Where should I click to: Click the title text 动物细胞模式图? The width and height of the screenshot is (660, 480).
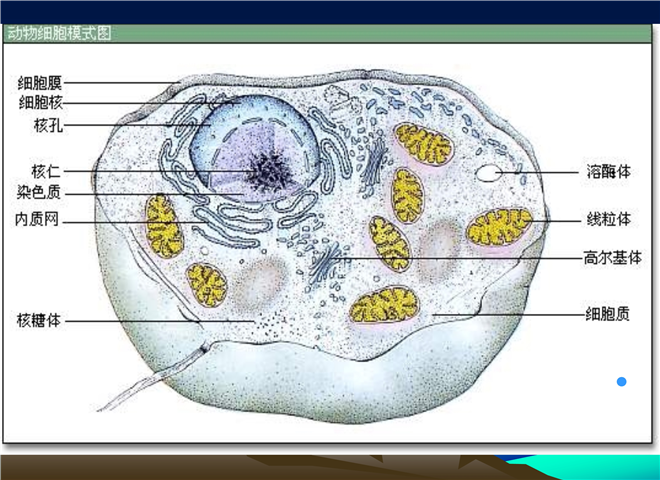click(59, 33)
